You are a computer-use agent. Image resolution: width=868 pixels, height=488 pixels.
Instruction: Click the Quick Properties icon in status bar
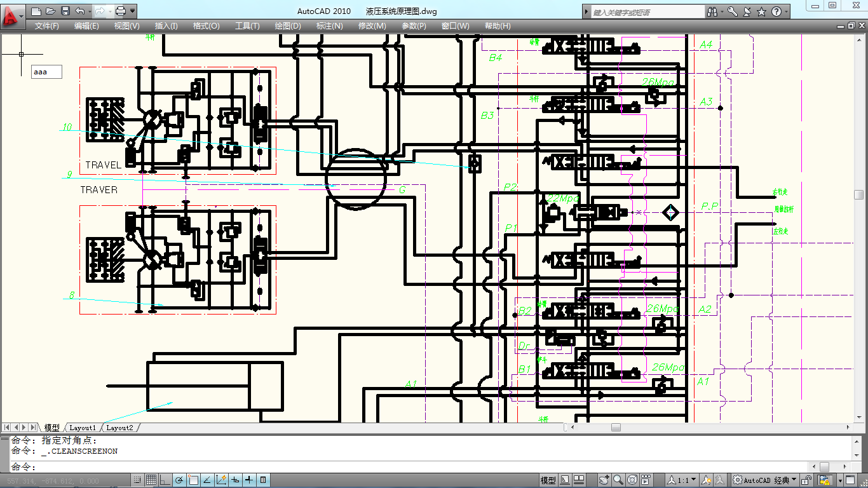pos(263,480)
